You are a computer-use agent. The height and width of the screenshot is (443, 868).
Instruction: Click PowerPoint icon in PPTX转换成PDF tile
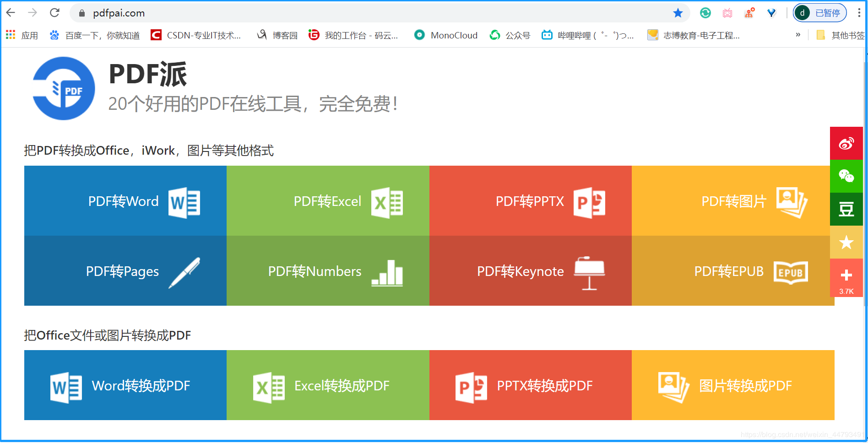click(472, 388)
